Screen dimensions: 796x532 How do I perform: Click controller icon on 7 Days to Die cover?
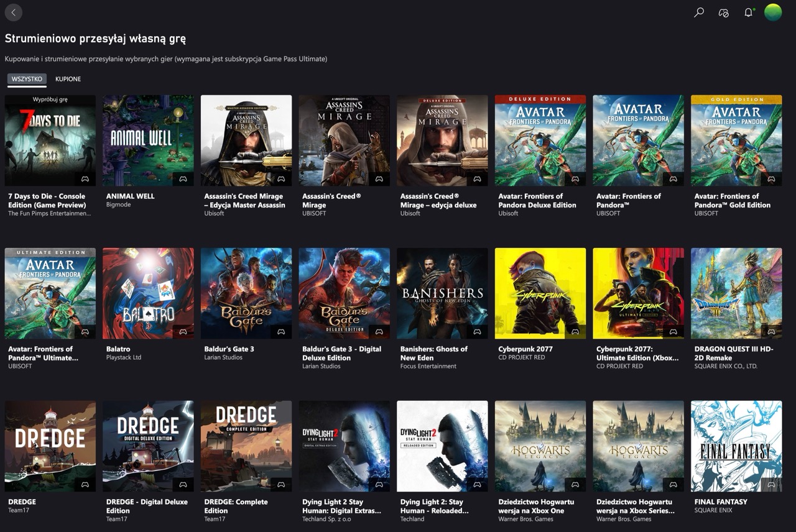click(85, 179)
